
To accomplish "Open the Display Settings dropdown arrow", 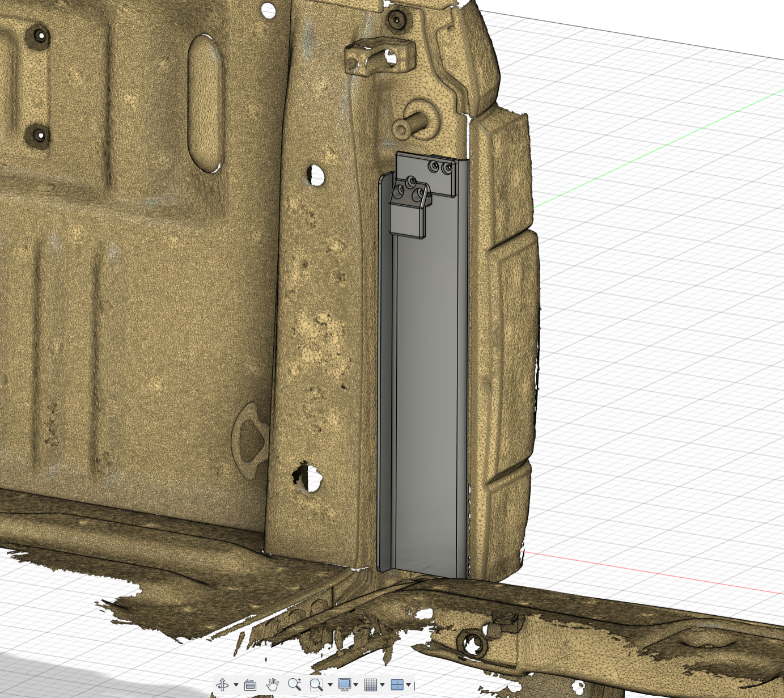I will tap(355, 686).
